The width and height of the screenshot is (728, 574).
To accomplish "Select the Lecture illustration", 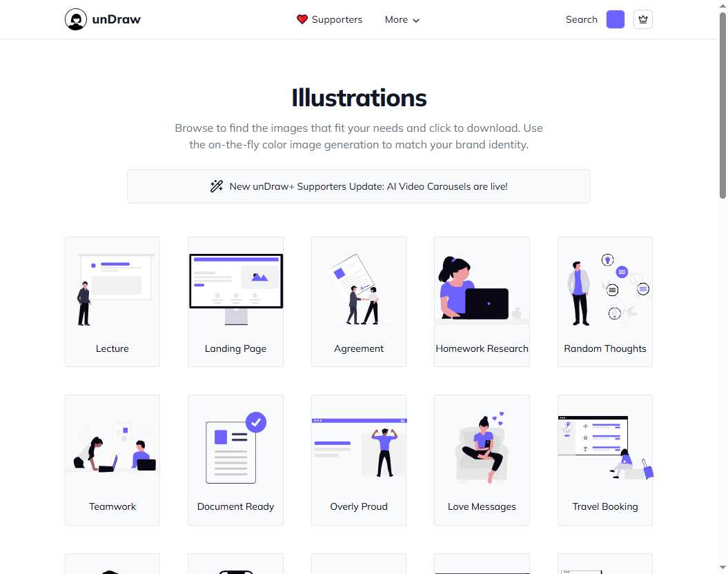I will [x=112, y=301].
